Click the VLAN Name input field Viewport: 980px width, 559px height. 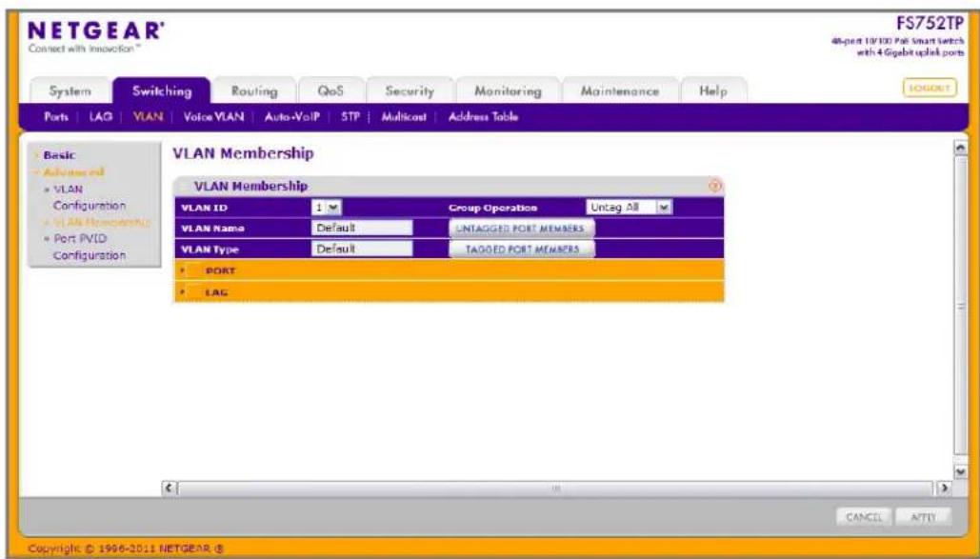[362, 229]
